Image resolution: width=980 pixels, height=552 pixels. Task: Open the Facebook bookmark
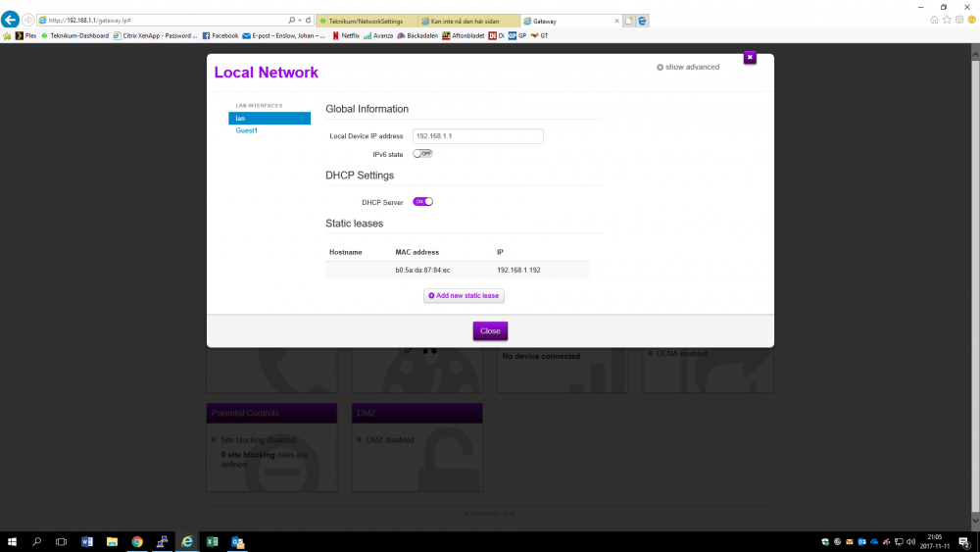click(220, 35)
